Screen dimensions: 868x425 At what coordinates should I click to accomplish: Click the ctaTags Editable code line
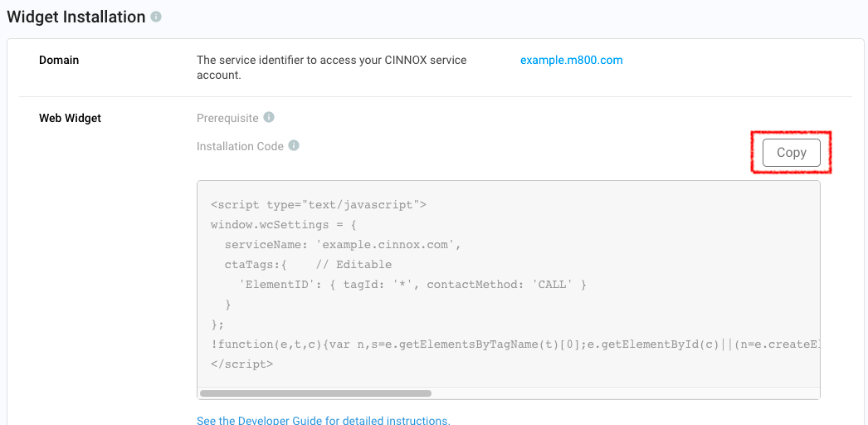[x=308, y=265]
